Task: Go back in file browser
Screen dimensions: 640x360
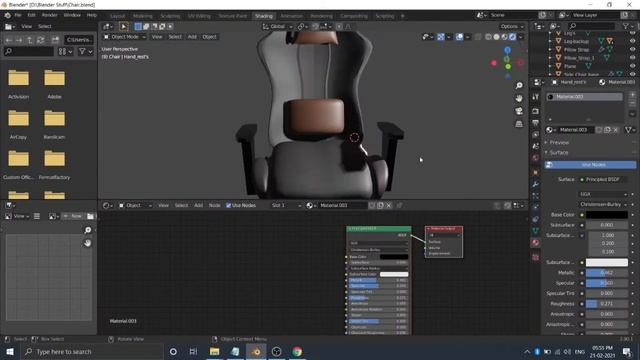Action: (x=9, y=40)
